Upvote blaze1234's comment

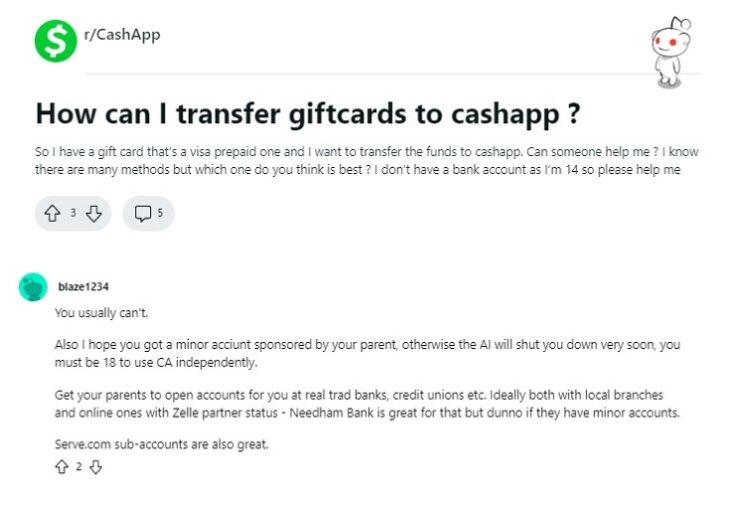tap(62, 467)
